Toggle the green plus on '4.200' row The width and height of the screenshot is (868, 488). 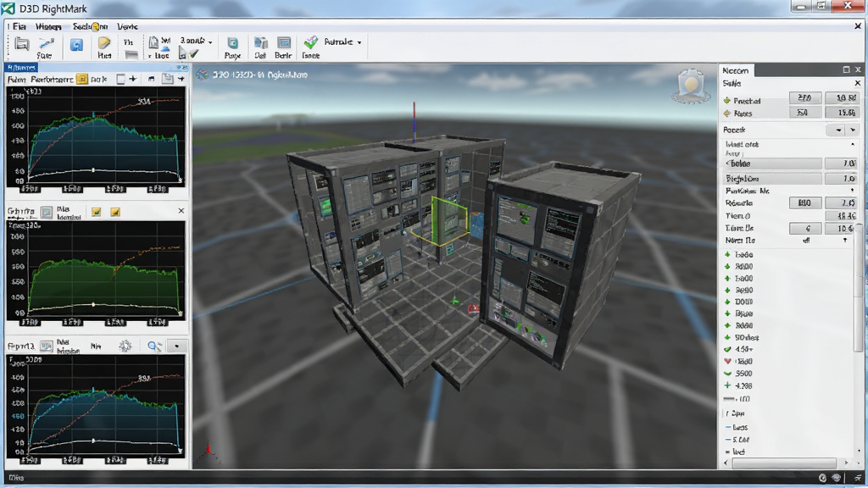(x=727, y=385)
